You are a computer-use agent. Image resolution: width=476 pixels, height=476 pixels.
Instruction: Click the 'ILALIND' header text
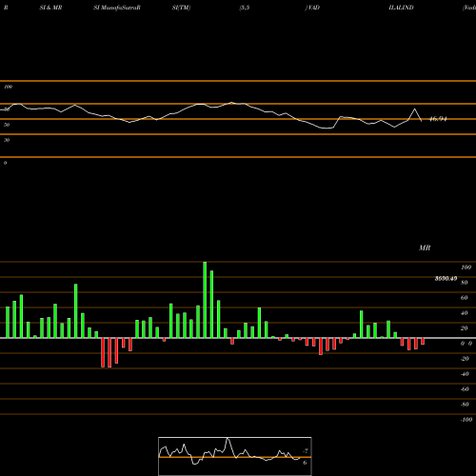click(401, 8)
